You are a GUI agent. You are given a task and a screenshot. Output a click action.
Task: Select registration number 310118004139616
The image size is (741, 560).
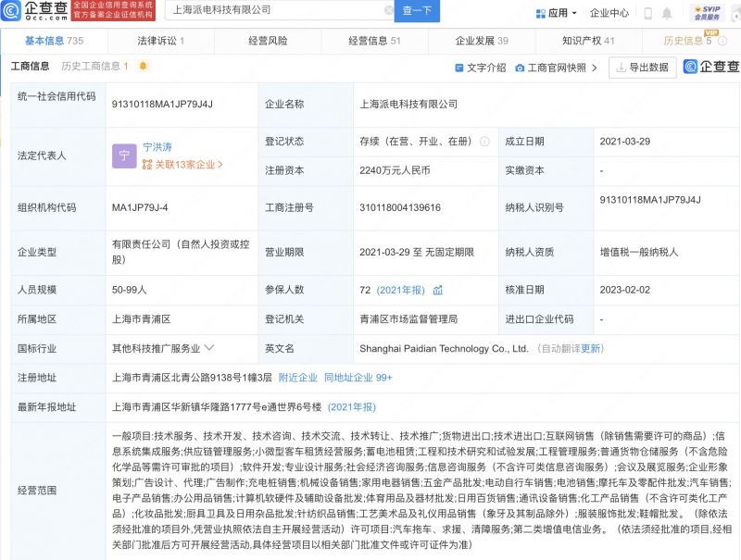(400, 207)
